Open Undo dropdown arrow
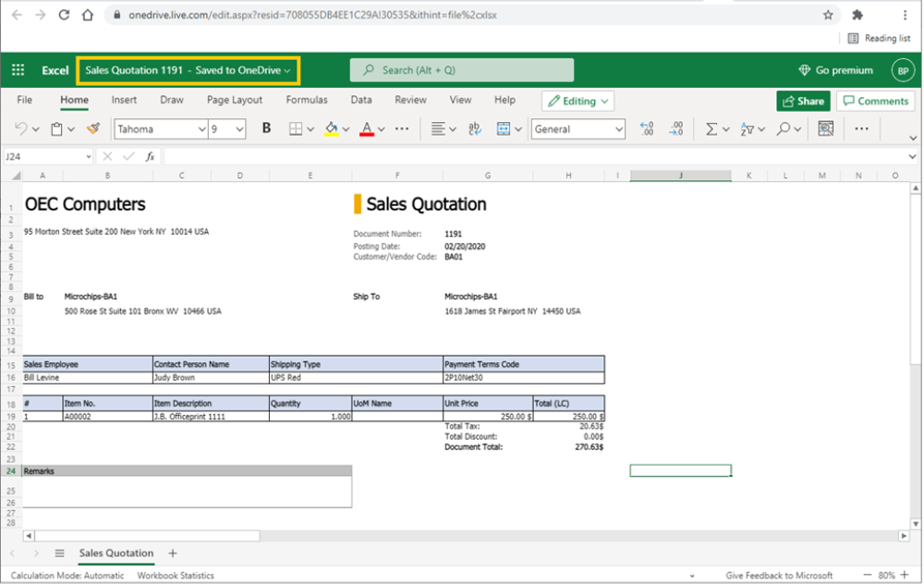This screenshot has height=584, width=924. point(35,129)
